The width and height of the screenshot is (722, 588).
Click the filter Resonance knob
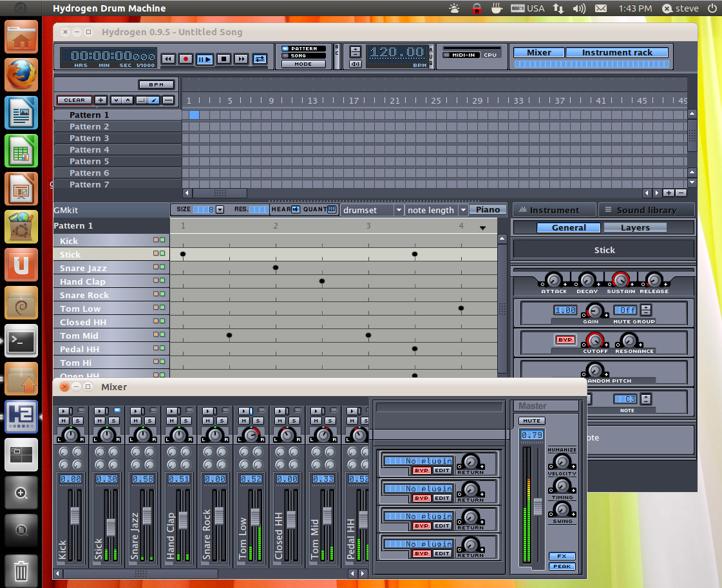click(629, 340)
